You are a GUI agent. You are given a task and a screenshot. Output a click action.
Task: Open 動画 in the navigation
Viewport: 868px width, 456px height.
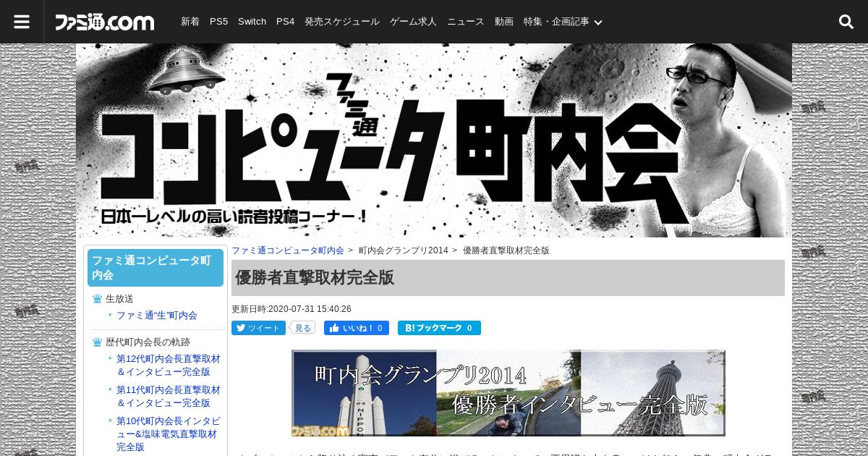point(504,22)
